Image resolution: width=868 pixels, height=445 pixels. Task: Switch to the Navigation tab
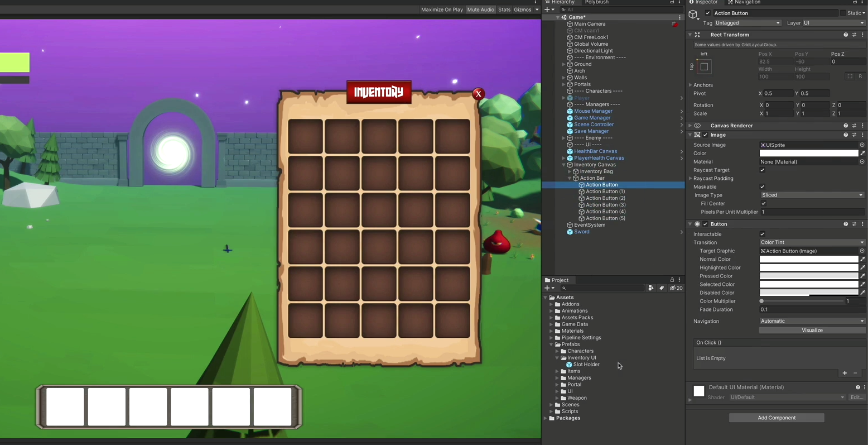(x=747, y=2)
